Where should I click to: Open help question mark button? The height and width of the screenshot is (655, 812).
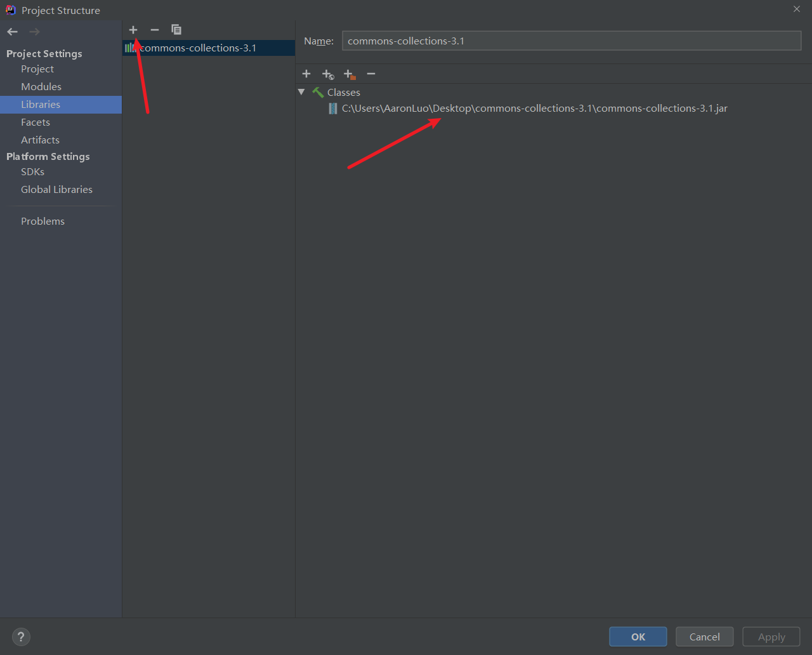tap(21, 637)
